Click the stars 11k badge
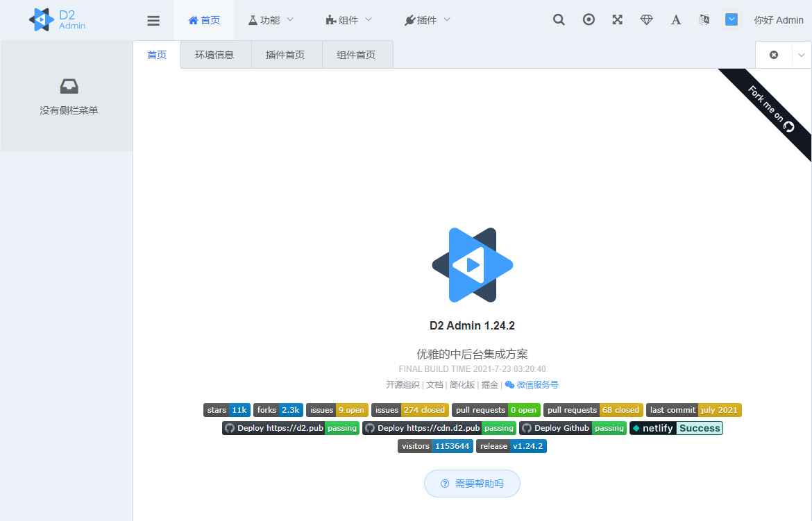Screen dimensions: 812x521 [227, 410]
